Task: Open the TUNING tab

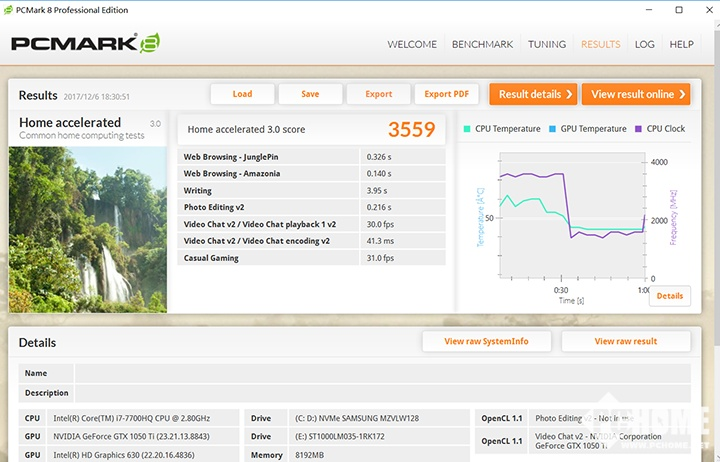Action: pyautogui.click(x=546, y=45)
